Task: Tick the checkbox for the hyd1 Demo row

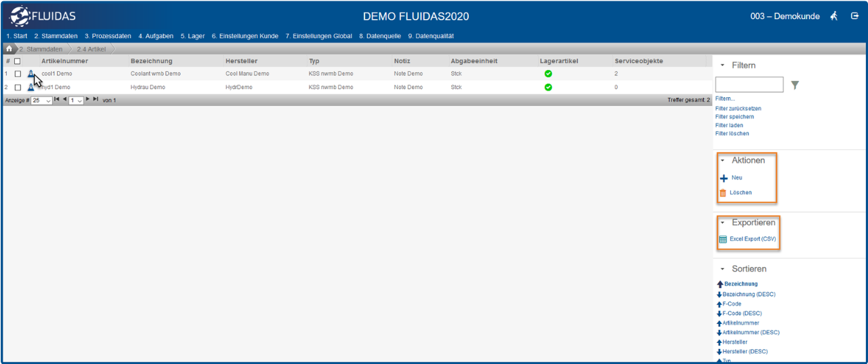Action: pyautogui.click(x=18, y=88)
